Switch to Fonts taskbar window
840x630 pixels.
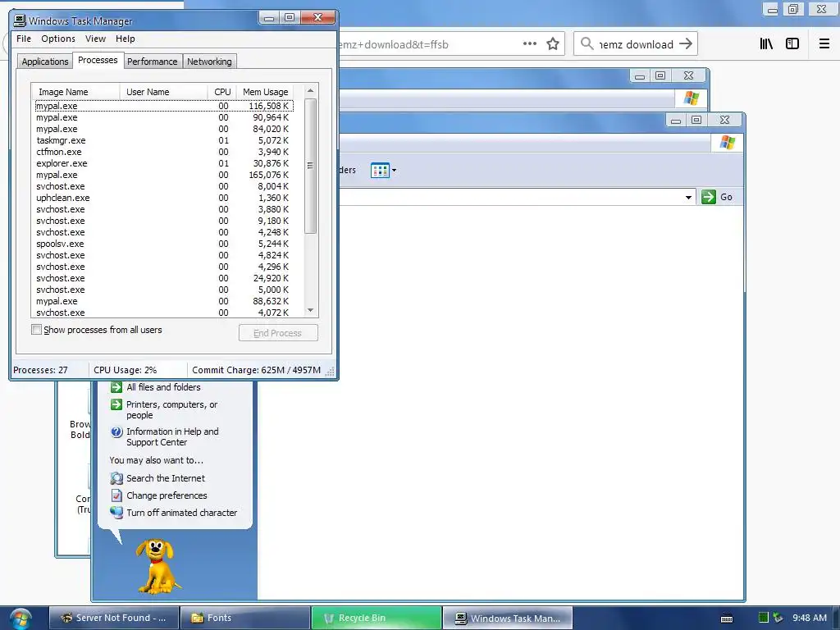point(245,618)
